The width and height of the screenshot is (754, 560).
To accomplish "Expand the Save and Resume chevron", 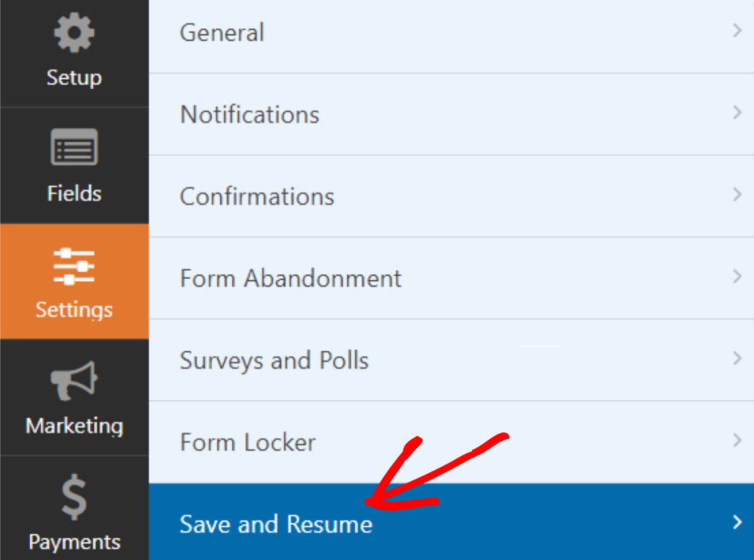I will pos(737,522).
